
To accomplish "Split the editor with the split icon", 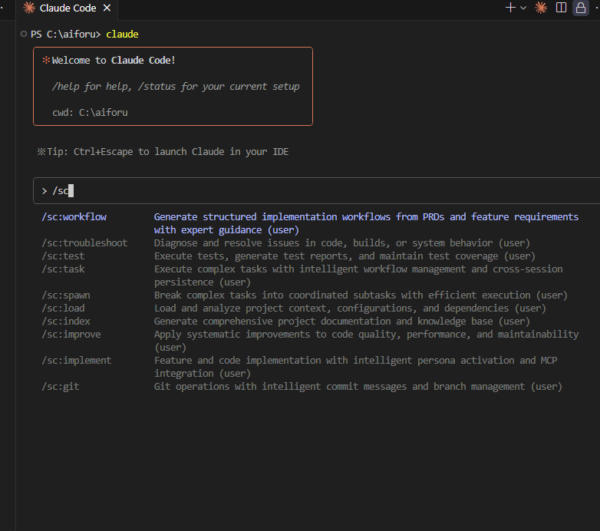I will tap(561, 8).
